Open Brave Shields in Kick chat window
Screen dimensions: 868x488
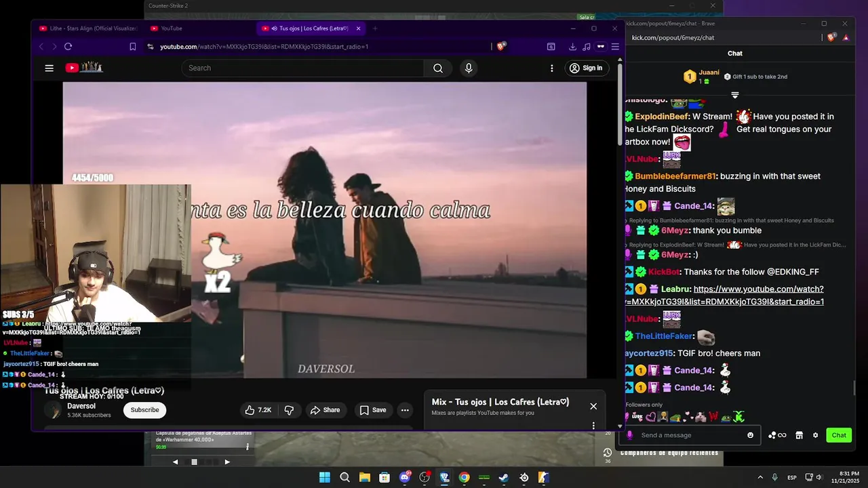(832, 38)
